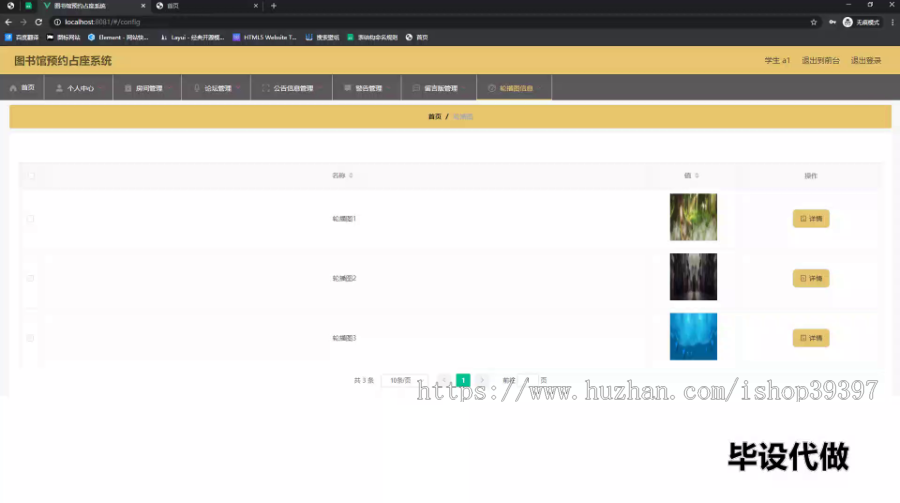
Task: Open details for 轮播图1 with 详情 button
Action: coord(811,219)
